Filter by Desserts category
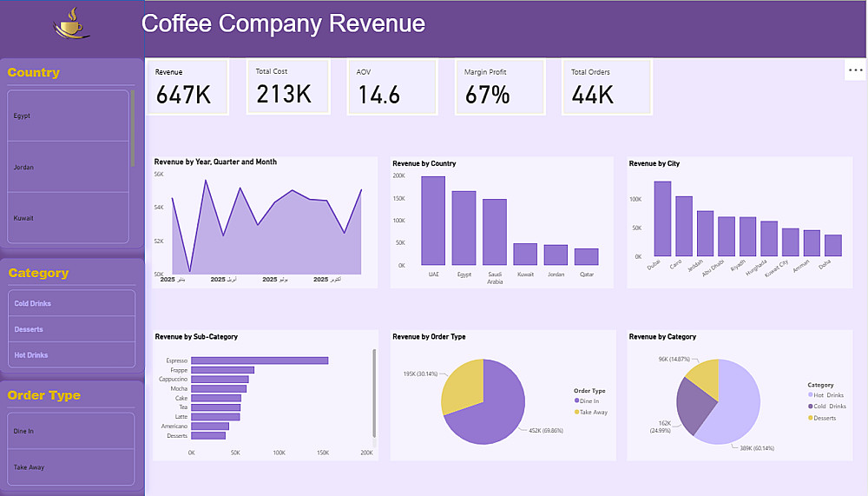Viewport: 868px width, 496px height. pyautogui.click(x=71, y=329)
